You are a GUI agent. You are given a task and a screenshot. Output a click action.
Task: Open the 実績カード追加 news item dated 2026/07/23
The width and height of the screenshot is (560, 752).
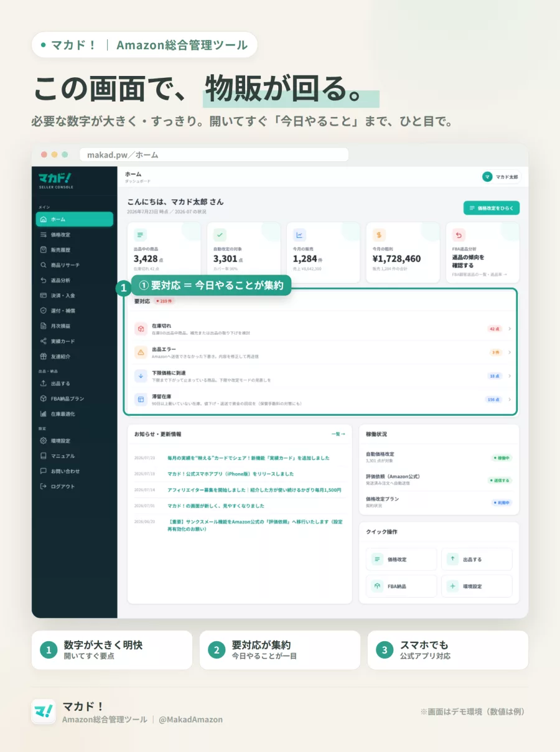248,458
